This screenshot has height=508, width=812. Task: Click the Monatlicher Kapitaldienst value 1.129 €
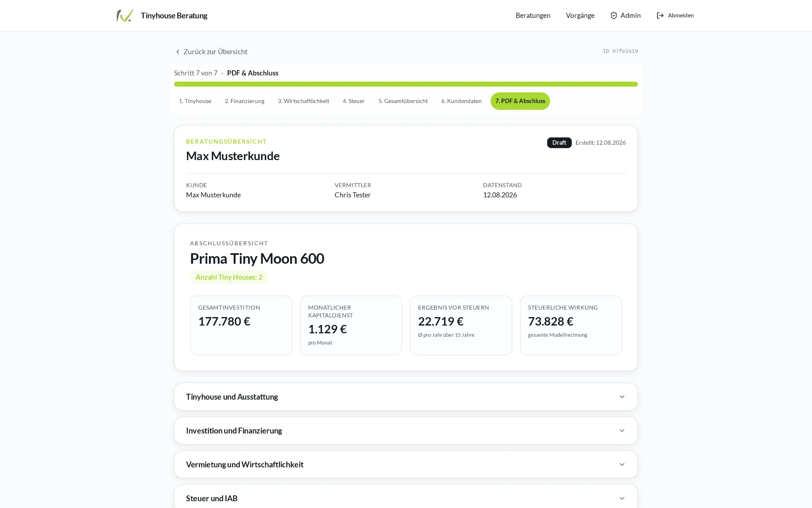click(x=327, y=329)
